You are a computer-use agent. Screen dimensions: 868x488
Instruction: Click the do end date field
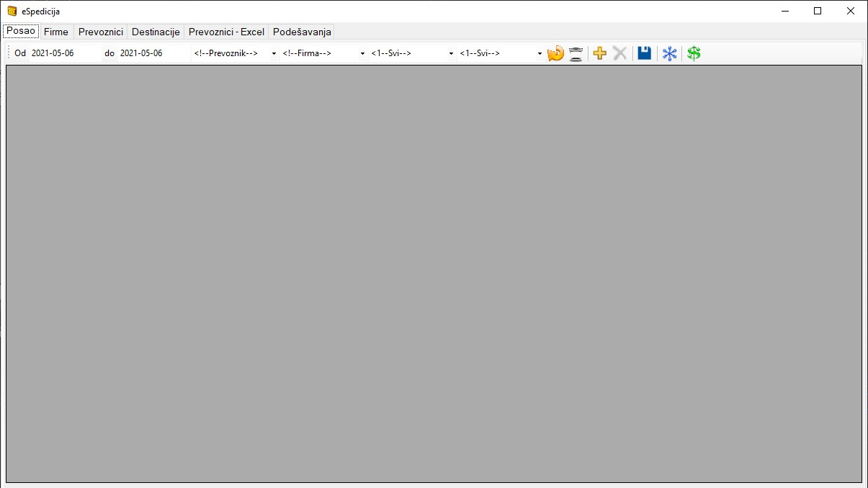[153, 53]
